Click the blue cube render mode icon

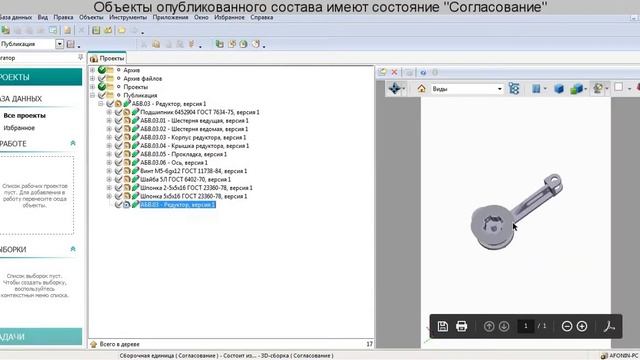click(x=559, y=89)
